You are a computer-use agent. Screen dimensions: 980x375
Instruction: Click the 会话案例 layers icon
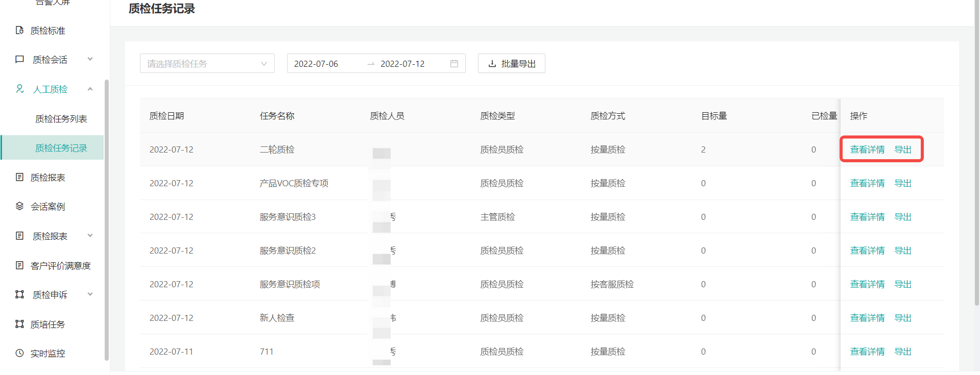pyautogui.click(x=20, y=206)
